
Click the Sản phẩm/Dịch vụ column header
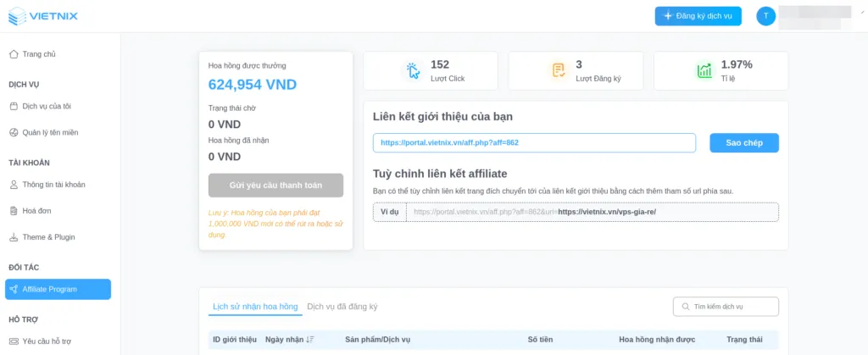click(377, 340)
